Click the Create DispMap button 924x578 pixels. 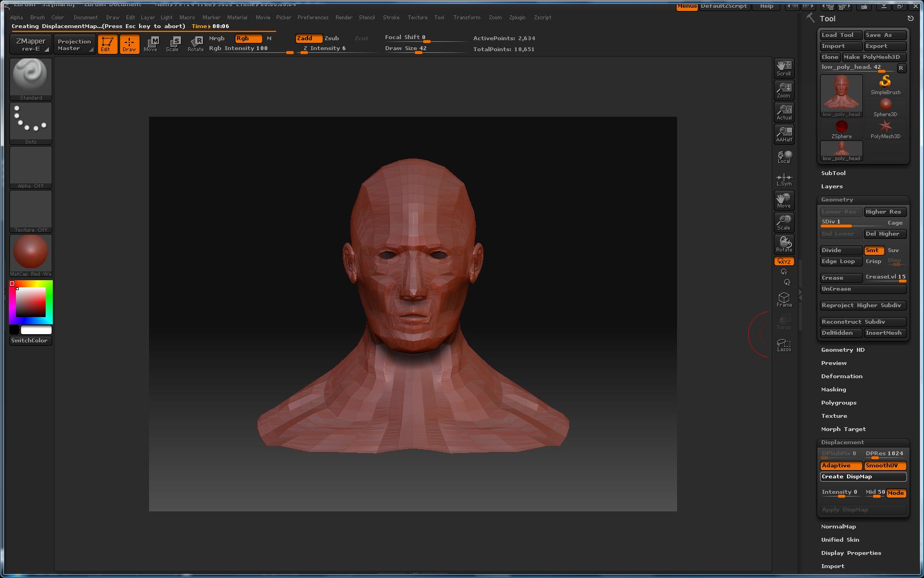pos(862,477)
